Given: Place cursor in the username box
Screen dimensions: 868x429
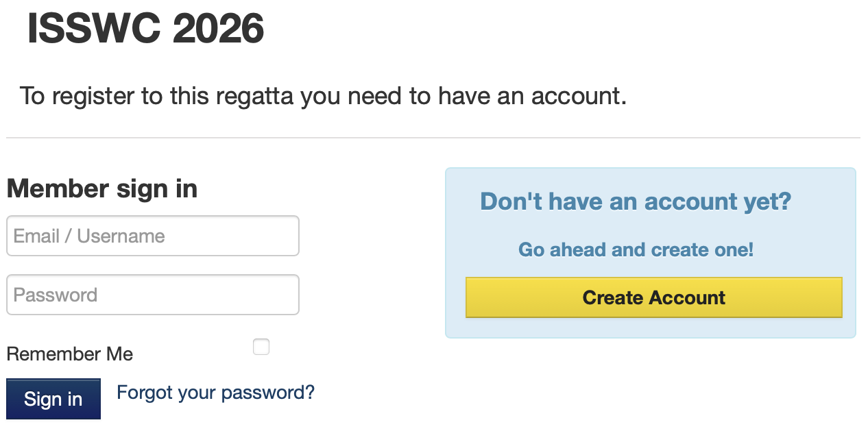Looking at the screenshot, I should (152, 236).
